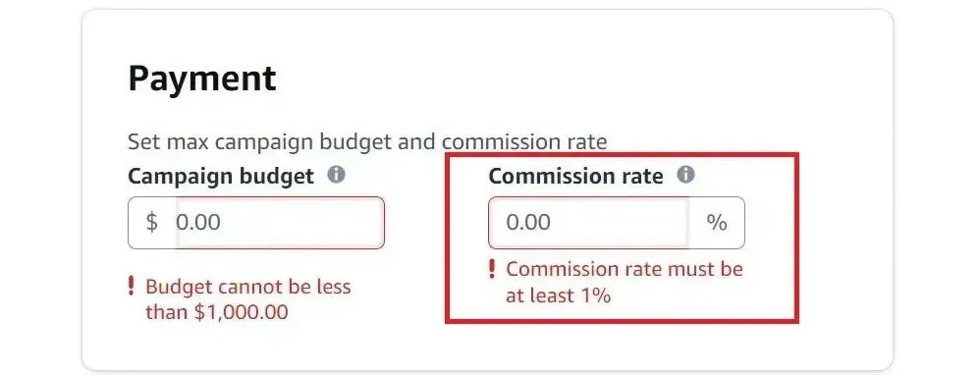Focus the Campaign budget amount input
This screenshot has width=980, height=375.
click(280, 223)
